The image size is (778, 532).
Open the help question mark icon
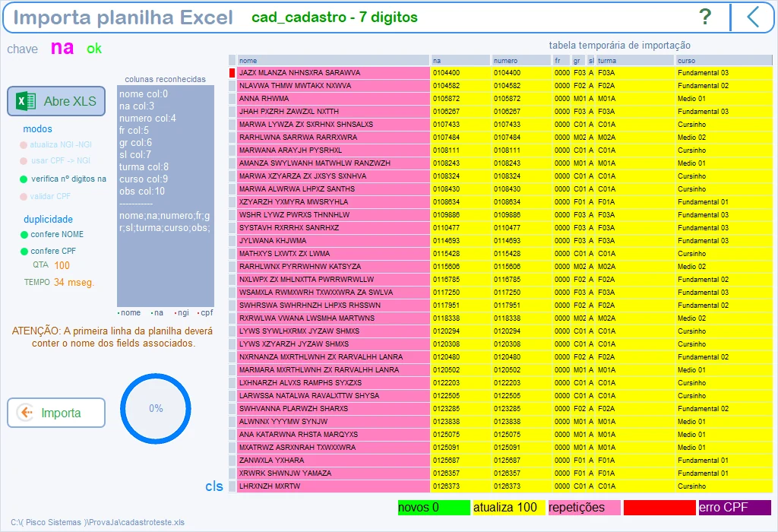(x=705, y=17)
